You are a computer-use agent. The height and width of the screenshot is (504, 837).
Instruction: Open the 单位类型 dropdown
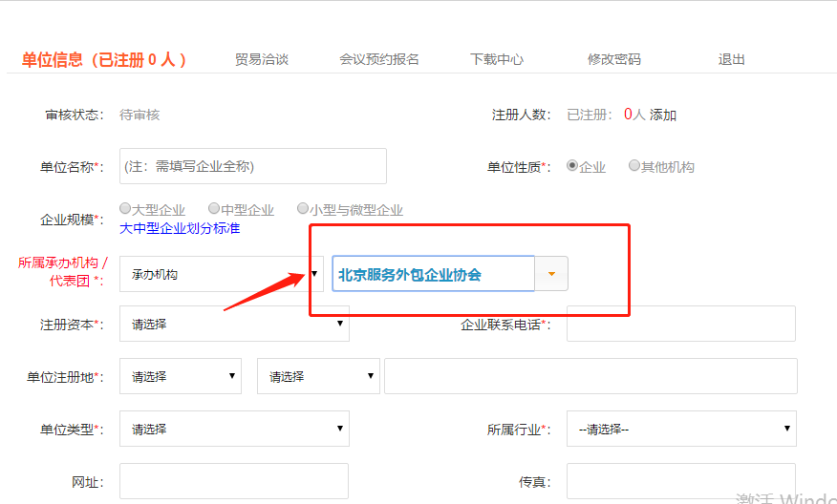coord(234,429)
